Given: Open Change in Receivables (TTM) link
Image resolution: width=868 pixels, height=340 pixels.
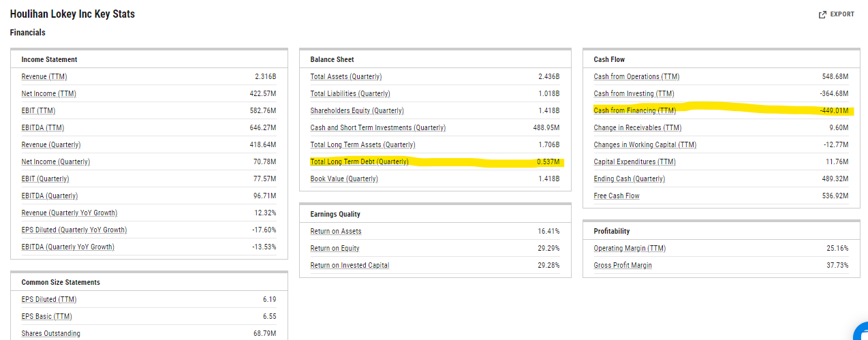Looking at the screenshot, I should pyautogui.click(x=637, y=127).
